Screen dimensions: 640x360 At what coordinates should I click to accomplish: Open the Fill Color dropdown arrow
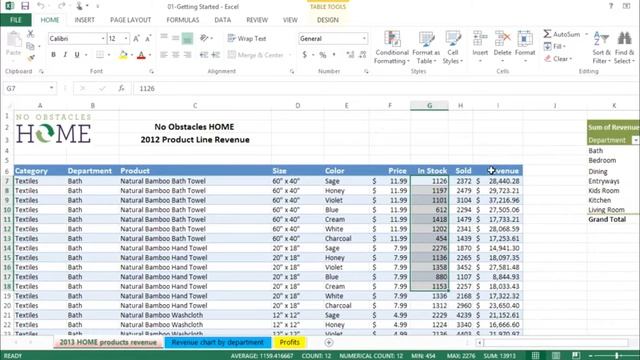(x=132, y=55)
